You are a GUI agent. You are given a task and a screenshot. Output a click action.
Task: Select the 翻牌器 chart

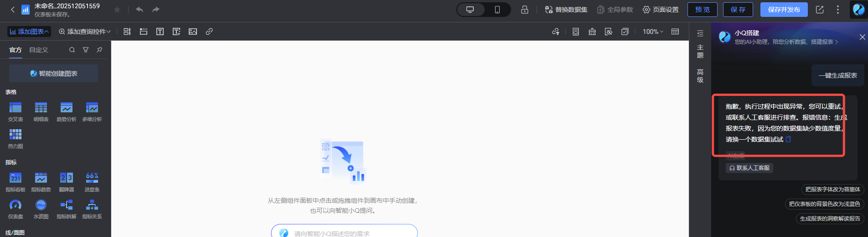coord(67,182)
